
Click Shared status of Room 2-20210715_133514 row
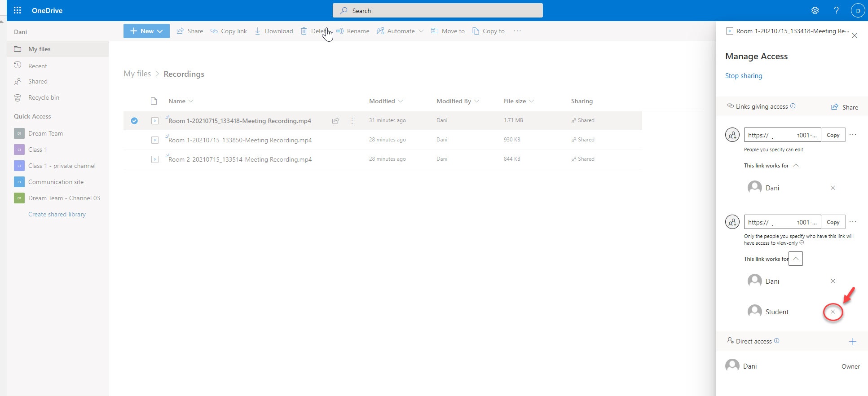(583, 159)
